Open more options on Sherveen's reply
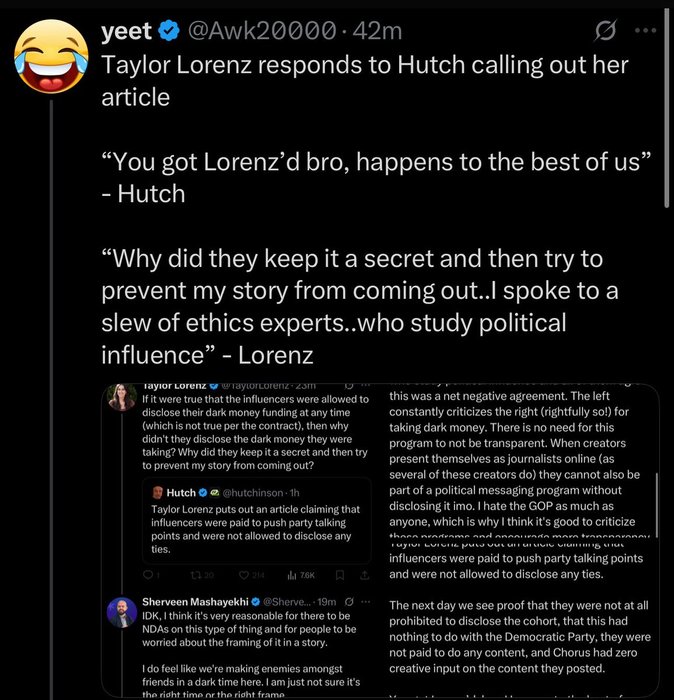 [367, 601]
